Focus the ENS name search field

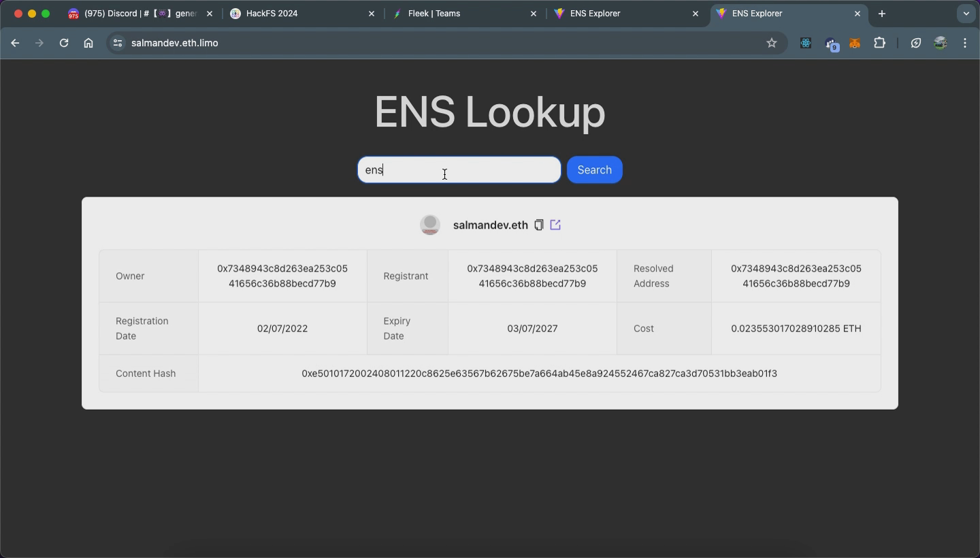pos(459,170)
